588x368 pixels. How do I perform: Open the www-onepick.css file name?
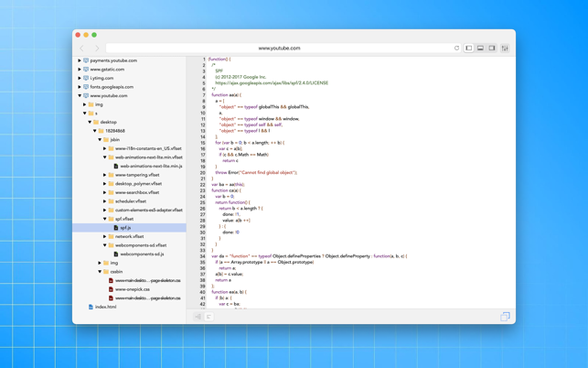tap(133, 289)
